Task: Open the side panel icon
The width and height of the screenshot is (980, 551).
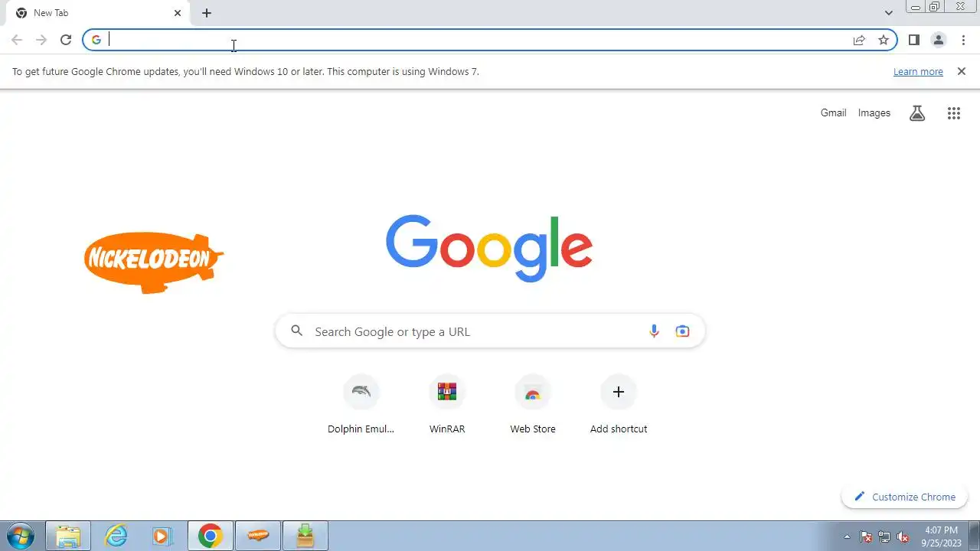Action: (x=913, y=40)
